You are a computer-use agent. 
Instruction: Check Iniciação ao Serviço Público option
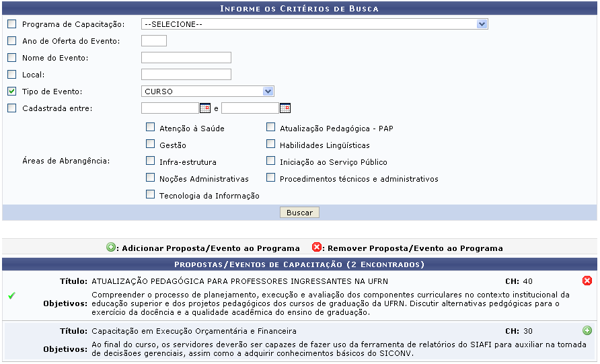271,161
